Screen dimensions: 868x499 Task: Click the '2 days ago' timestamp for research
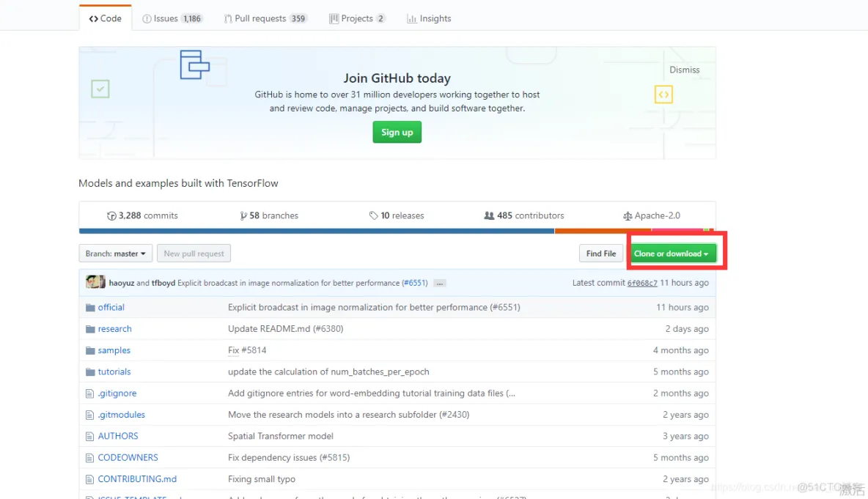pyautogui.click(x=687, y=328)
